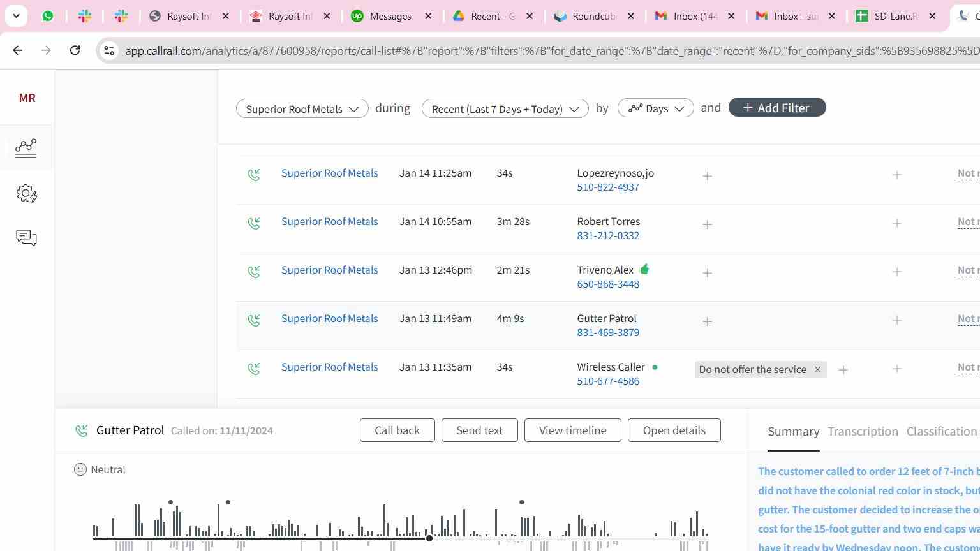Screen dimensions: 980x551
Task: Click inbound call icon for Gutter Patrol row
Action: pos(254,320)
